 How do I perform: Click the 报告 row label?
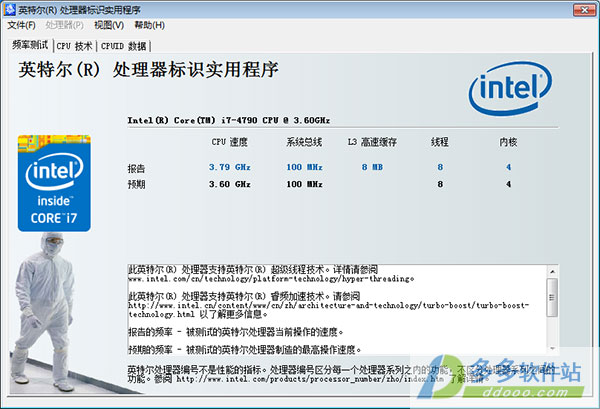coord(136,168)
